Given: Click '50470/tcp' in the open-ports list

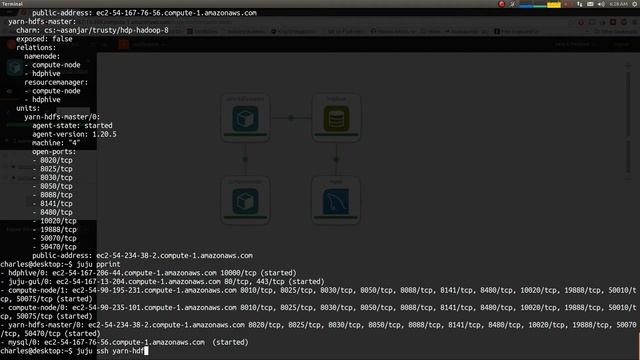Looking at the screenshot, I should pyautogui.click(x=58, y=247).
